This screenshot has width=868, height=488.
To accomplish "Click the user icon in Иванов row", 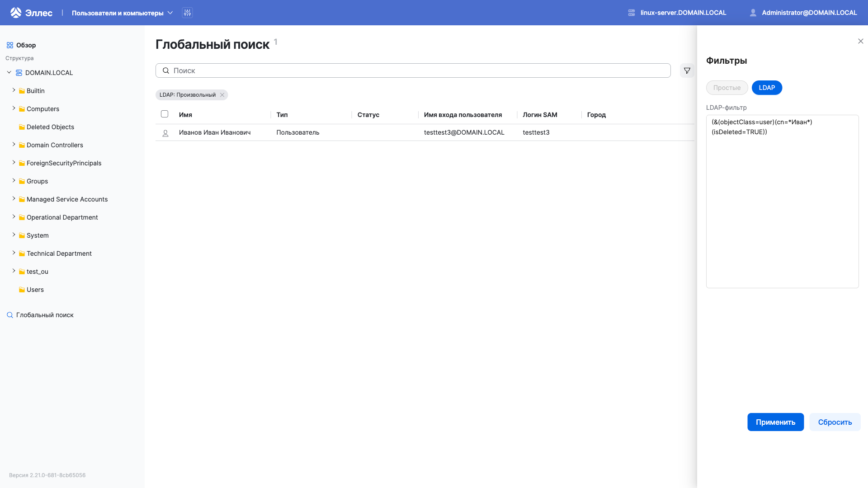I will click(165, 133).
